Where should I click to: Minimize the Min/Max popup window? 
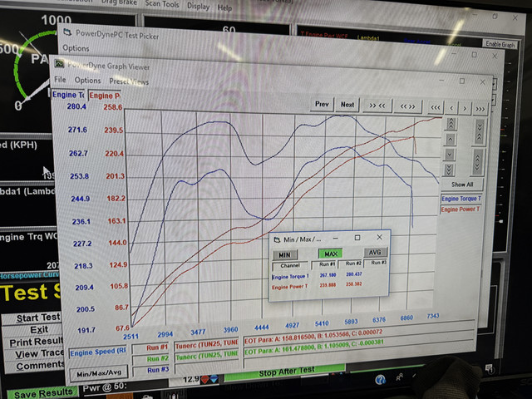pos(336,239)
